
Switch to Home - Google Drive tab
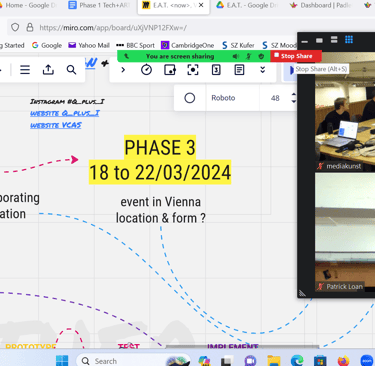[x=28, y=5]
